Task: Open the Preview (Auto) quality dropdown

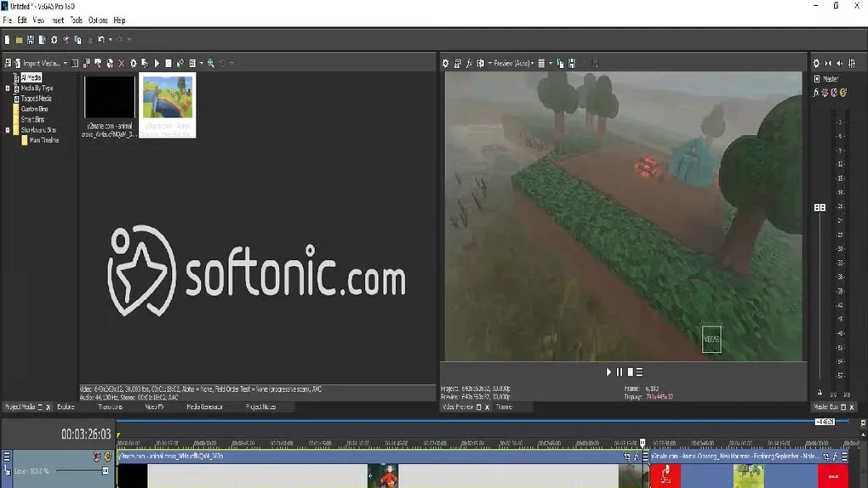Action: [513, 64]
